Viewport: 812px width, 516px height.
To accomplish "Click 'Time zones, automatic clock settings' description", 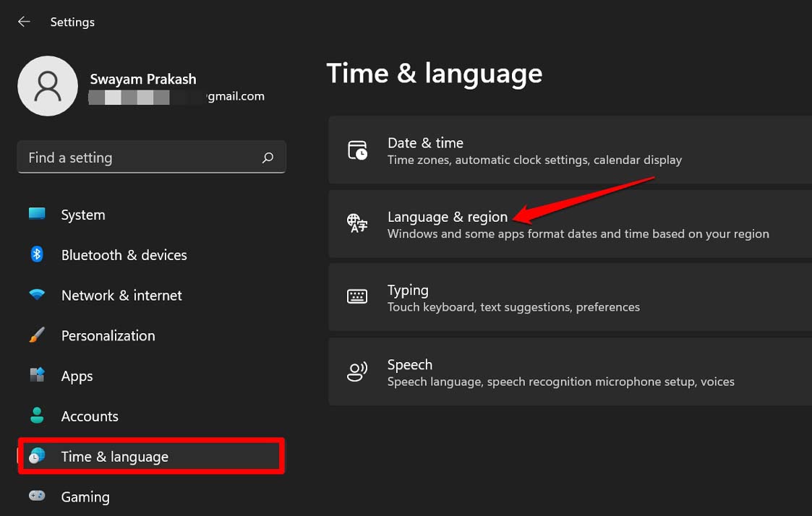I will pos(534,160).
